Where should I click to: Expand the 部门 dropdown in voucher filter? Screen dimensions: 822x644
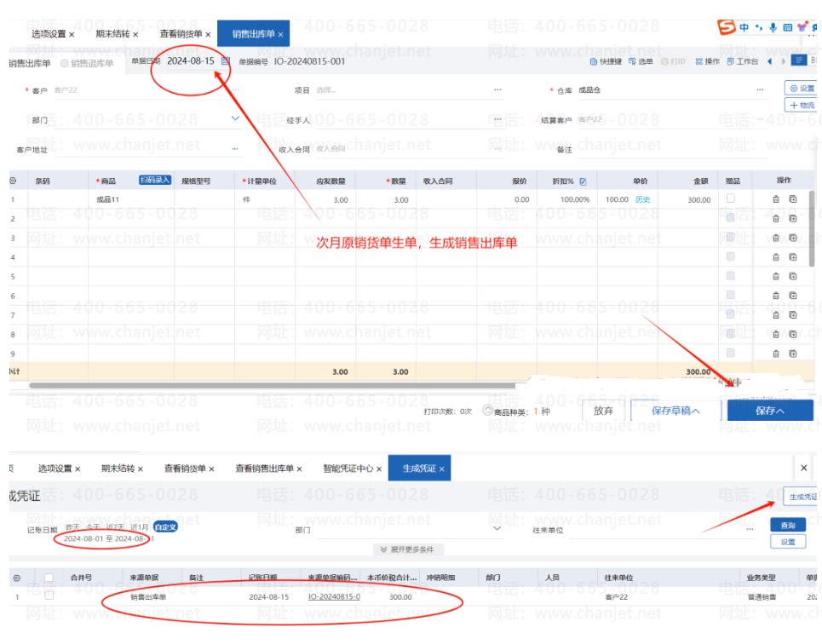pos(497,529)
